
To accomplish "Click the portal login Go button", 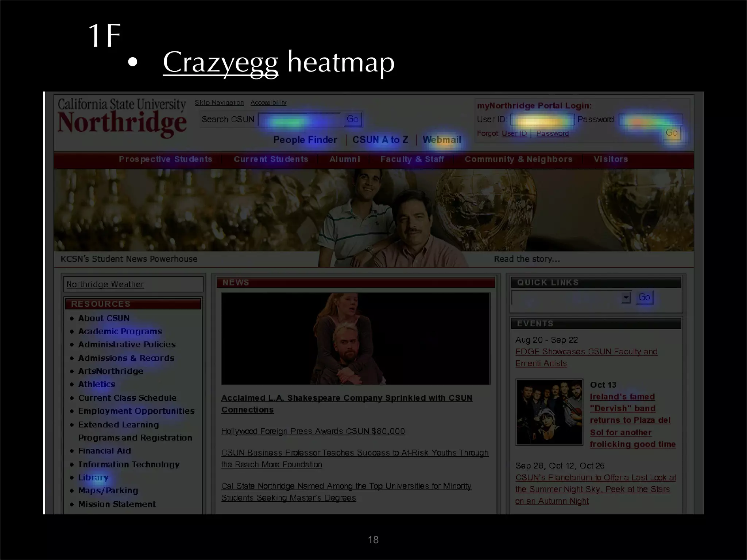I will coord(672,133).
